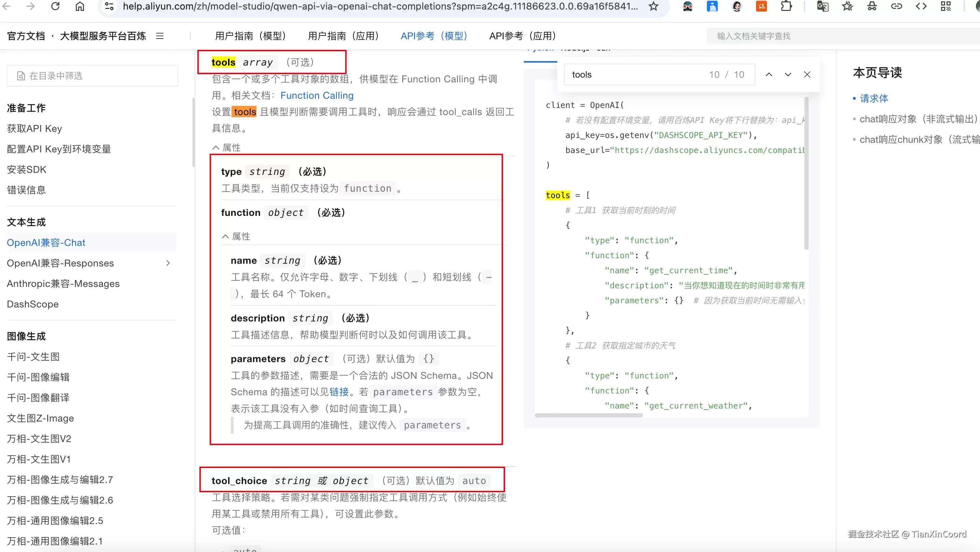The image size is (980, 552).
Task: Open 万相-图像生成与编辑2.6 sidebar entry
Action: pyautogui.click(x=60, y=500)
